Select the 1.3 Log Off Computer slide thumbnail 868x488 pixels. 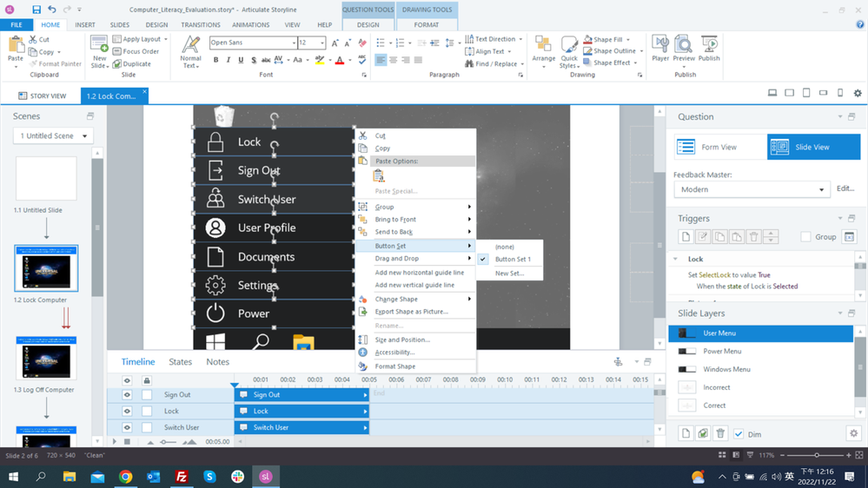pyautogui.click(x=46, y=357)
